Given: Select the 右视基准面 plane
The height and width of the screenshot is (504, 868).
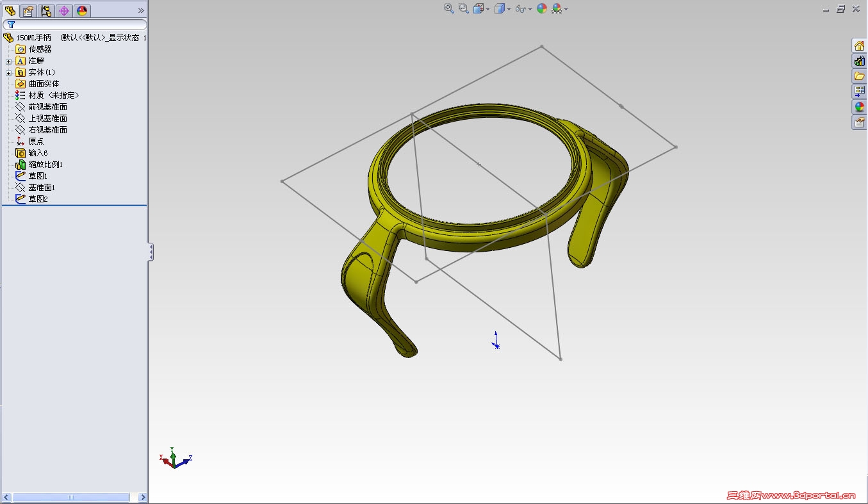Looking at the screenshot, I should coord(47,130).
